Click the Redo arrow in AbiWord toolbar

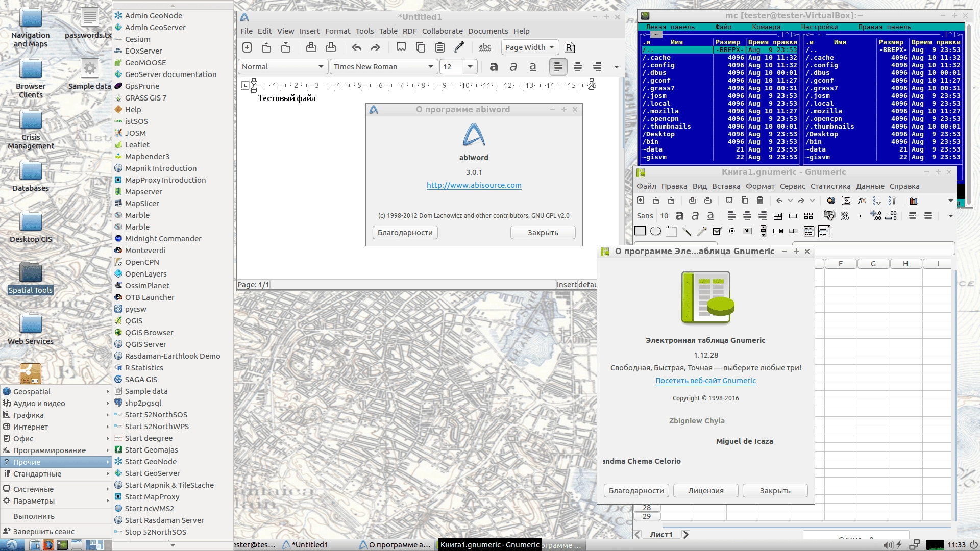[376, 47]
